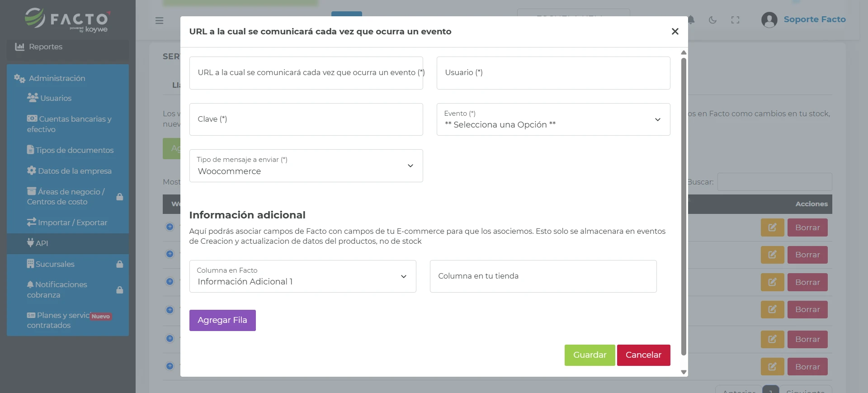This screenshot has width=868, height=393.
Task: Click the edit icon beside the last Borrar
Action: [772, 367]
